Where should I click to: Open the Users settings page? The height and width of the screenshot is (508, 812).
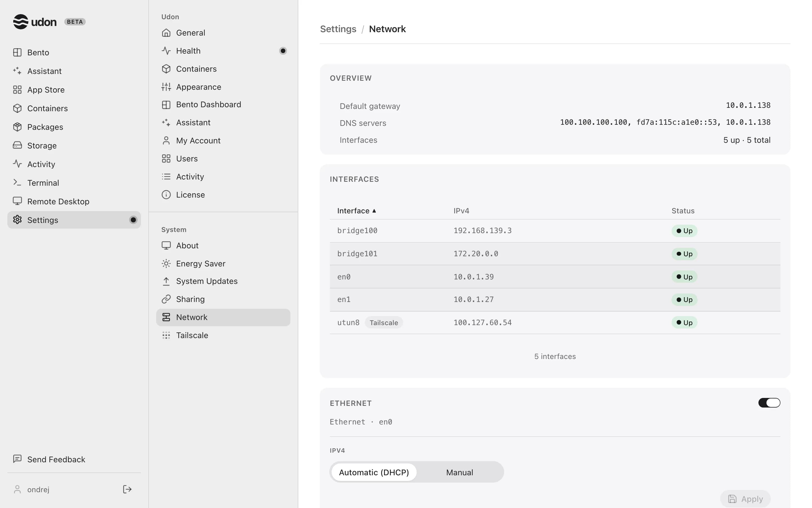[223, 159]
